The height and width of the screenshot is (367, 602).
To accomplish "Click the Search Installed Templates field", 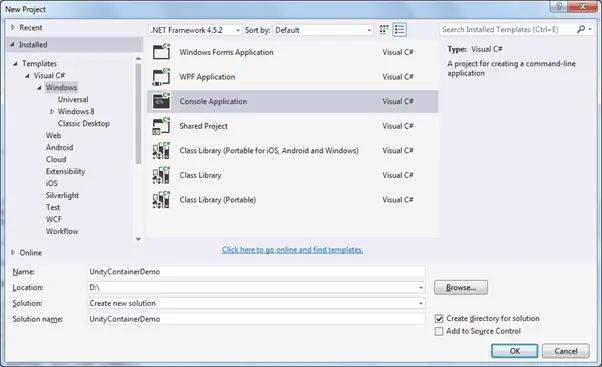I will [x=508, y=29].
